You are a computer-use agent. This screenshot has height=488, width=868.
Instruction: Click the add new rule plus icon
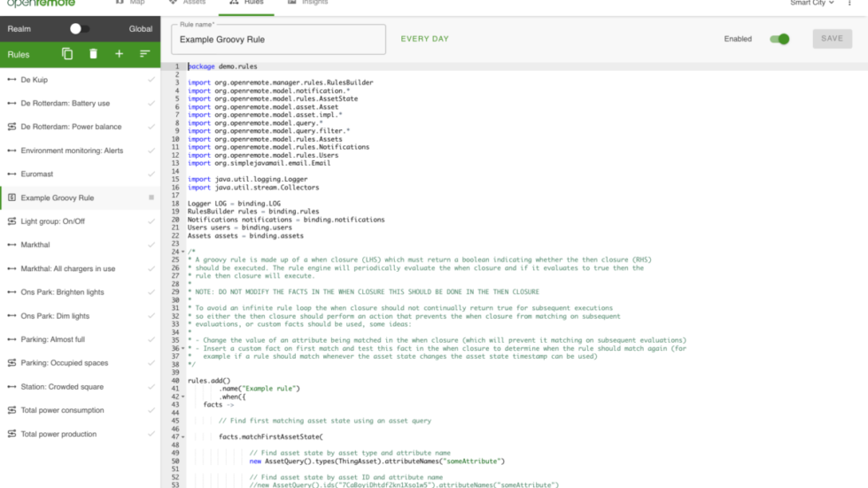tap(119, 54)
